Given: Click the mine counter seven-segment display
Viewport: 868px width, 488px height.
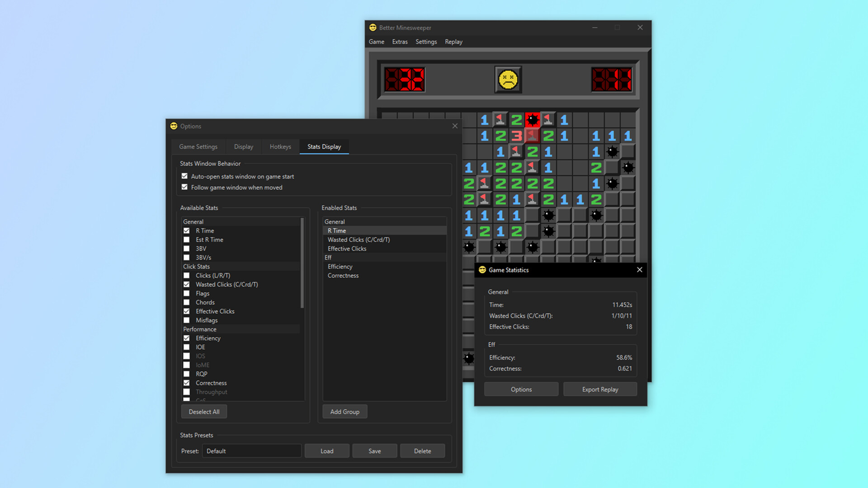Looking at the screenshot, I should (x=404, y=79).
